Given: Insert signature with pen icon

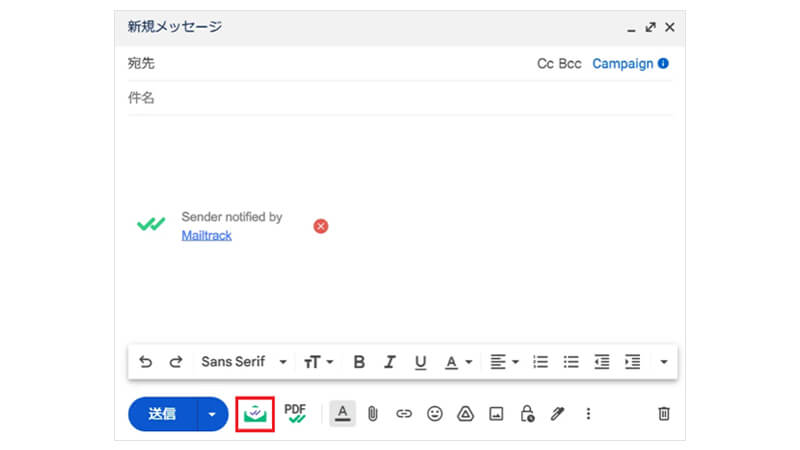Looking at the screenshot, I should [x=557, y=414].
